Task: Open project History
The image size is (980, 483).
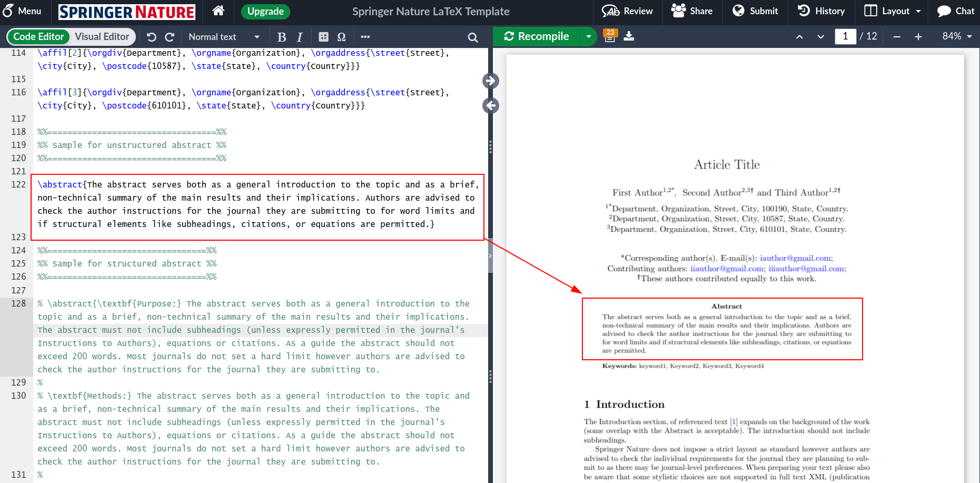Action: pyautogui.click(x=821, y=11)
